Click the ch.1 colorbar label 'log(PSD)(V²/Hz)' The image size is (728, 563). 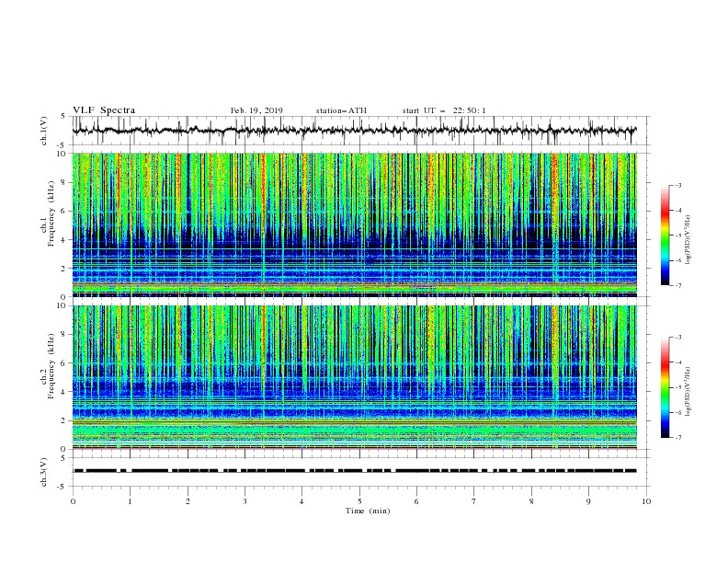click(x=688, y=240)
